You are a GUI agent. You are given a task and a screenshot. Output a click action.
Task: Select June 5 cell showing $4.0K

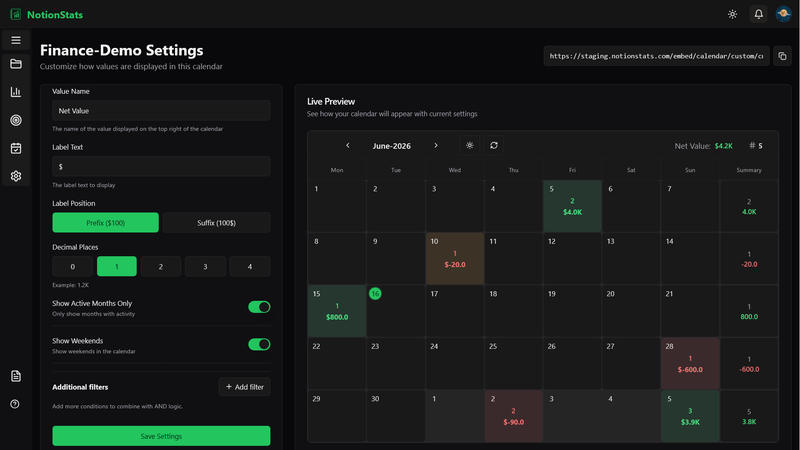pos(572,206)
